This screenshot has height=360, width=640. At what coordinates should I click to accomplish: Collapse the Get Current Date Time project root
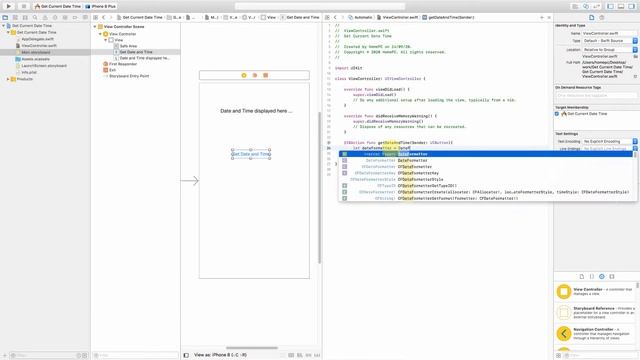(x=4, y=26)
